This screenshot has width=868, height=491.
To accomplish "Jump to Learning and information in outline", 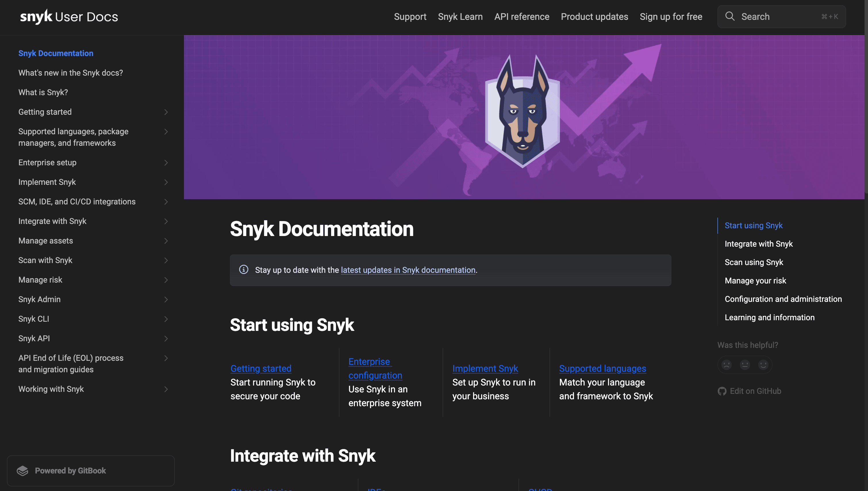I will click(x=770, y=317).
